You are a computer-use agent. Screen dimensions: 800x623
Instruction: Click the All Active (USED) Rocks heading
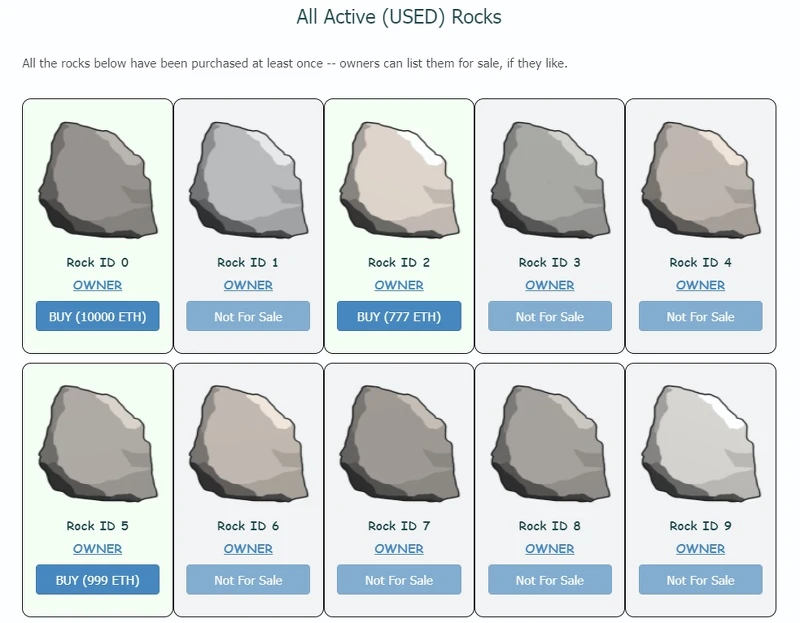(399, 18)
